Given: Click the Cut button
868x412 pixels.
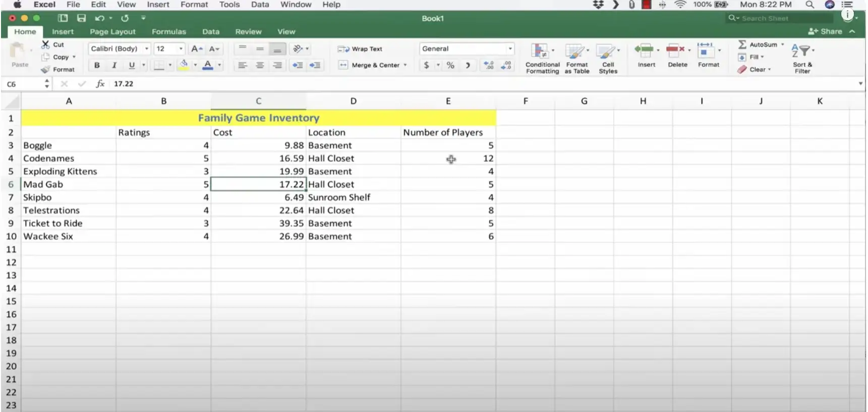Looking at the screenshot, I should 53,44.
